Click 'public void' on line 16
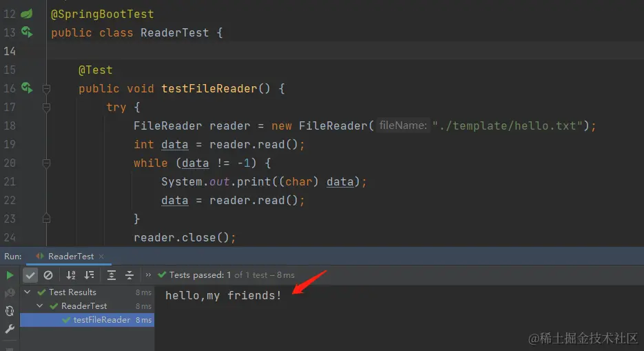 pyautogui.click(x=116, y=89)
